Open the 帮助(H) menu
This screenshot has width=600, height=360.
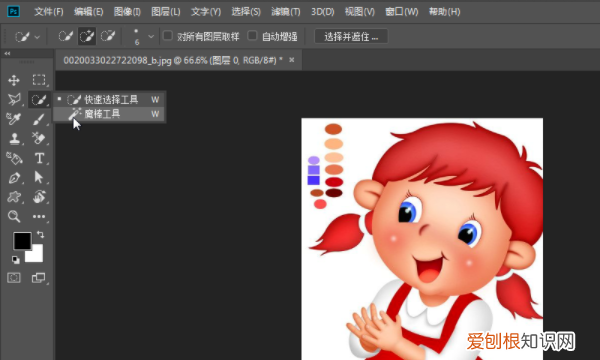[444, 12]
